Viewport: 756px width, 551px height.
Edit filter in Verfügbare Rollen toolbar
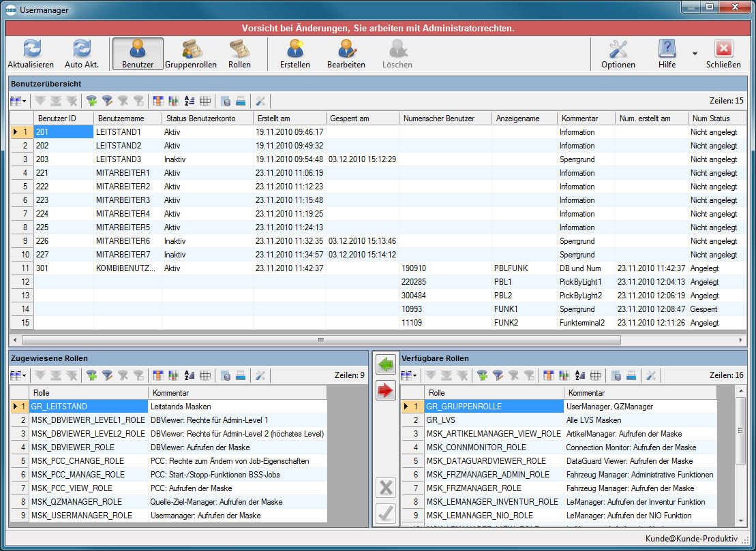click(498, 376)
